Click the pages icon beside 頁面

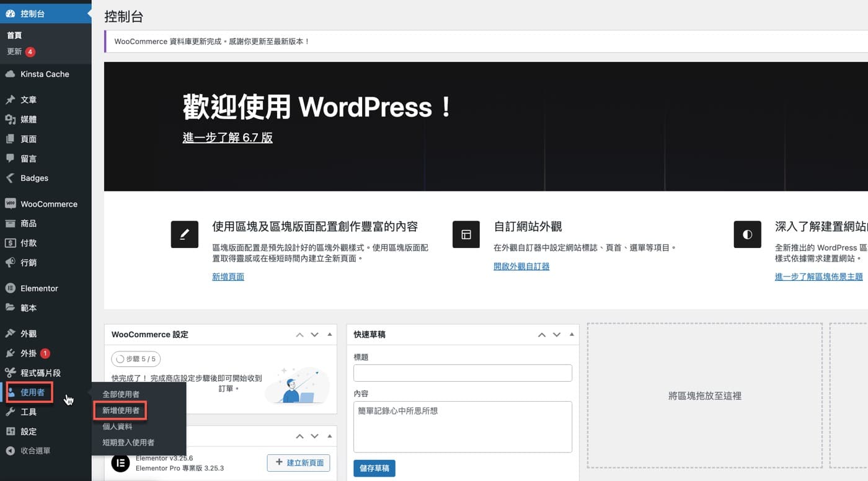point(10,139)
